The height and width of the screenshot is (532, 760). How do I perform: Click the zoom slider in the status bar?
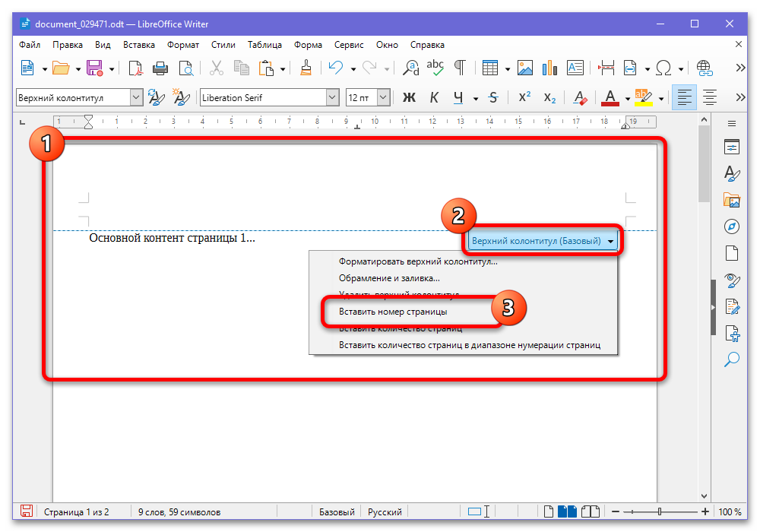pos(660,511)
